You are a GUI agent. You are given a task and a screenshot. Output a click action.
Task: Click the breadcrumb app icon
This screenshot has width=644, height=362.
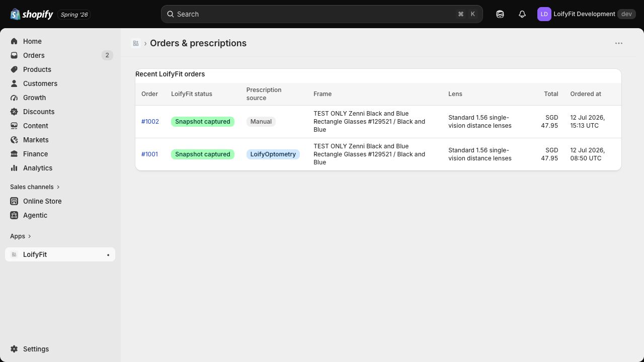[x=136, y=43]
